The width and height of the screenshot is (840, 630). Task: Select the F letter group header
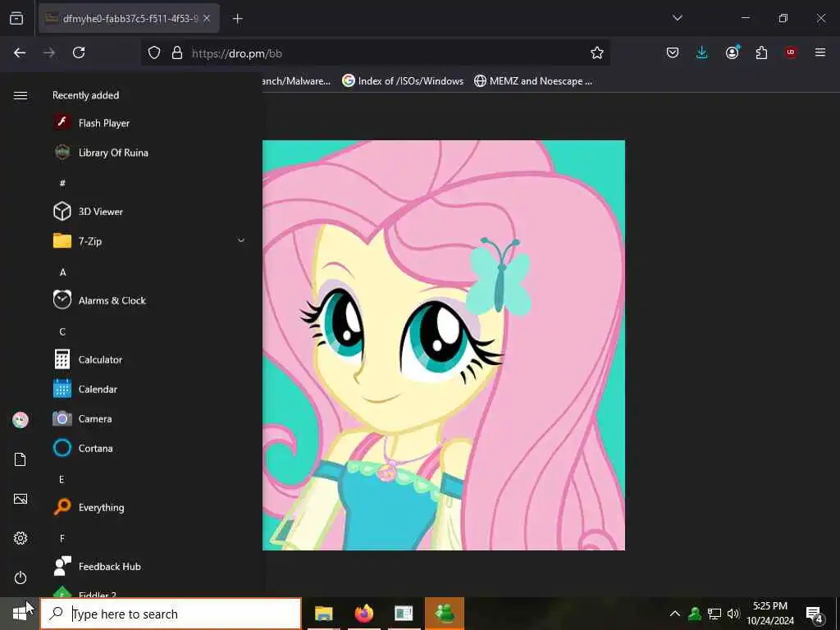62,538
